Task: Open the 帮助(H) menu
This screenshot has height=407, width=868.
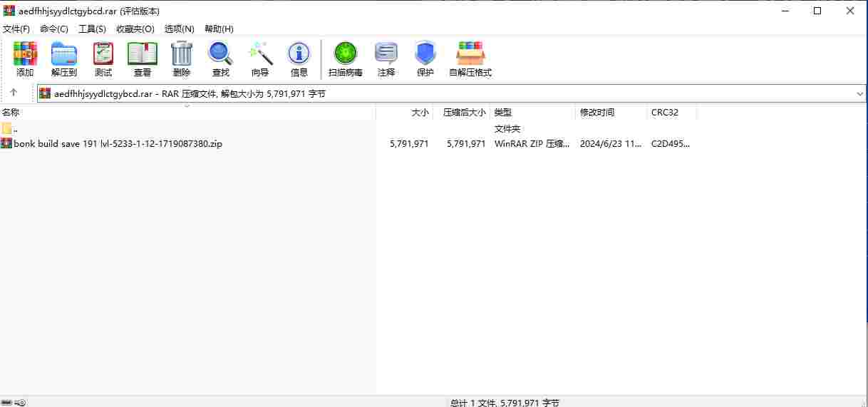Action: click(219, 29)
